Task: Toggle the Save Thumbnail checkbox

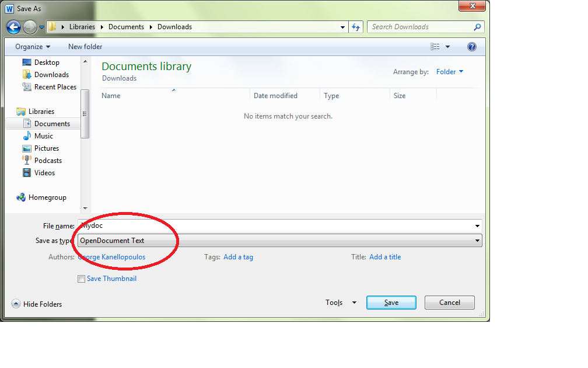Action: pos(81,279)
